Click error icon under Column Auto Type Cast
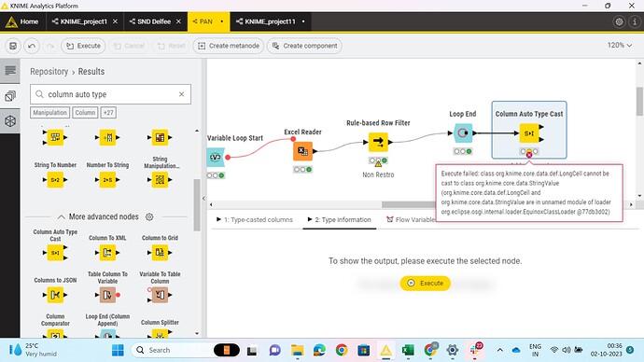 click(x=529, y=155)
